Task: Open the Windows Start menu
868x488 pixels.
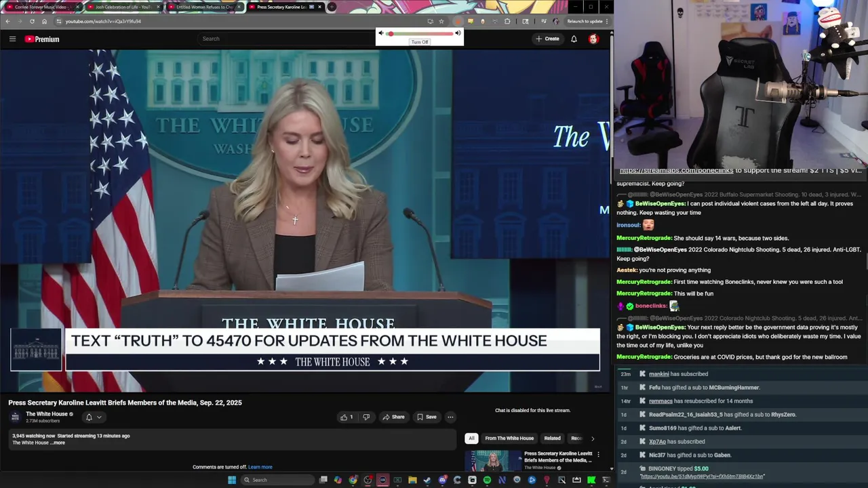Action: point(232,480)
